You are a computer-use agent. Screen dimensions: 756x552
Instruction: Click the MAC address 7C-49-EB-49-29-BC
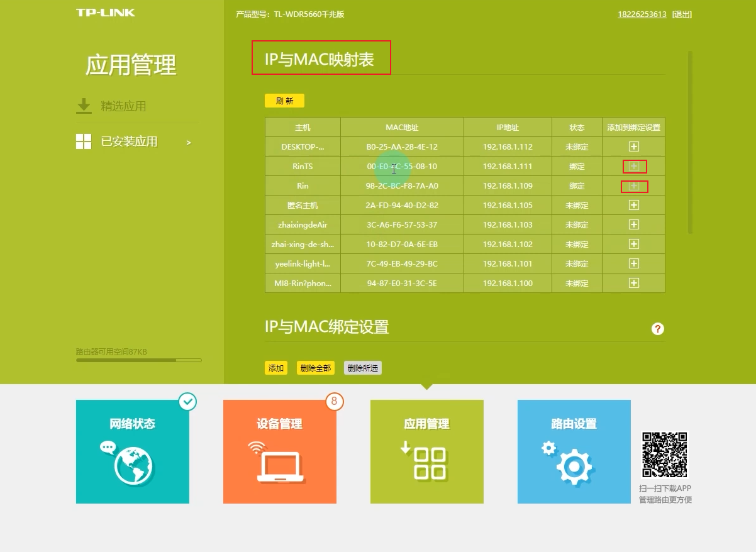coord(402,263)
